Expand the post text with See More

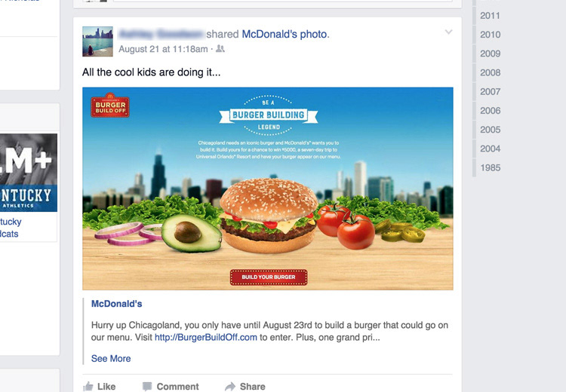coord(111,359)
